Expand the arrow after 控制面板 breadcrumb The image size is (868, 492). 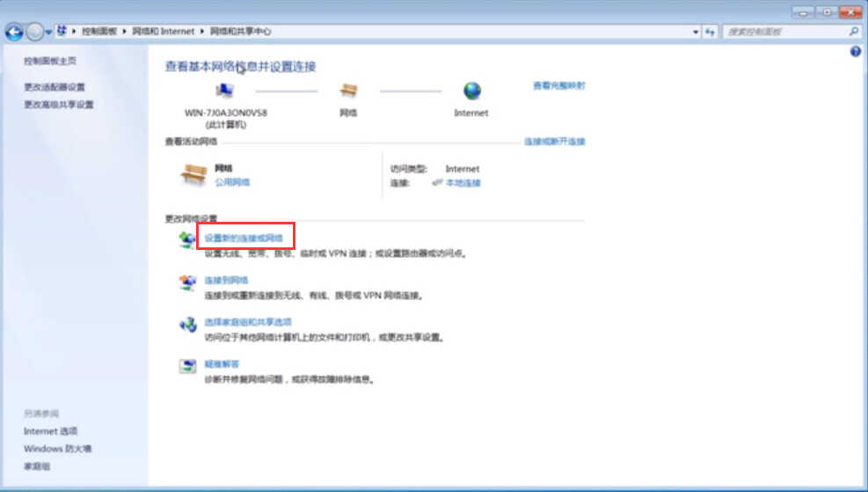[125, 32]
